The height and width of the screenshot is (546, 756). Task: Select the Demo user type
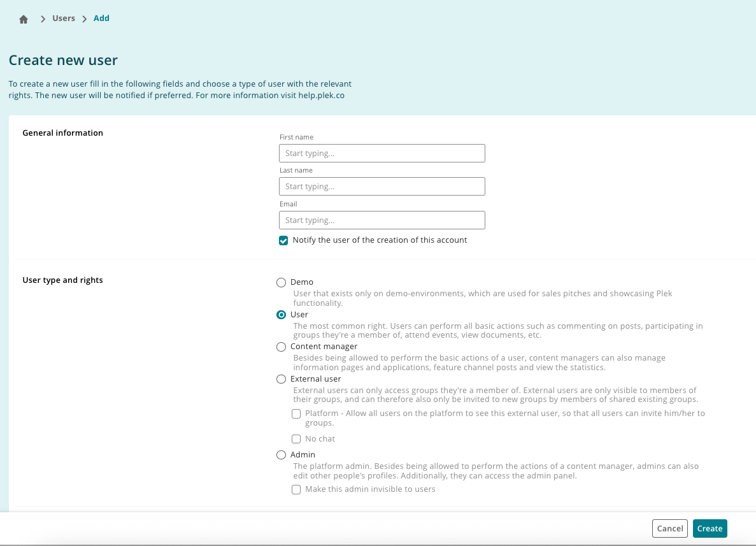[x=281, y=283]
